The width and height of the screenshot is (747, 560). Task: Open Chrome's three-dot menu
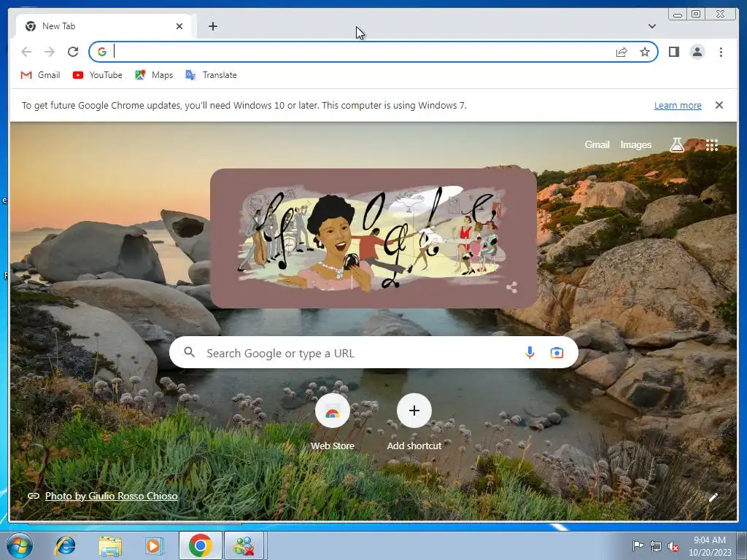click(x=721, y=52)
